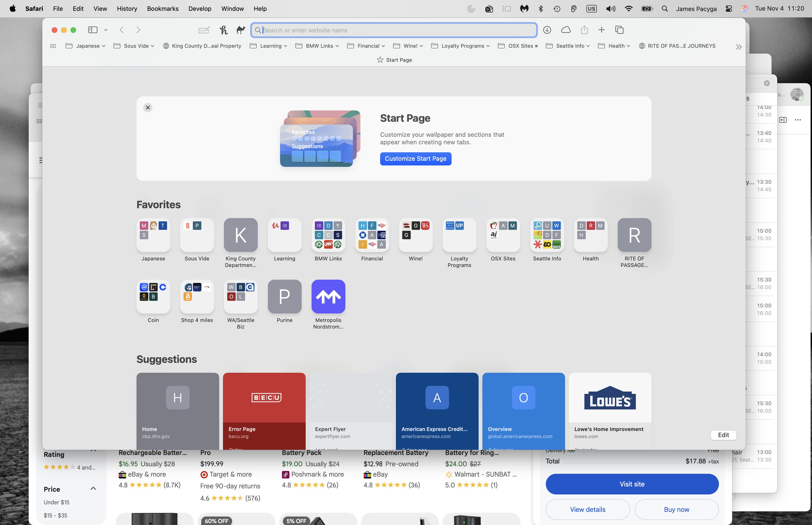This screenshot has width=812, height=525.
Task: Toggle the Start Page star bookmark
Action: click(380, 60)
